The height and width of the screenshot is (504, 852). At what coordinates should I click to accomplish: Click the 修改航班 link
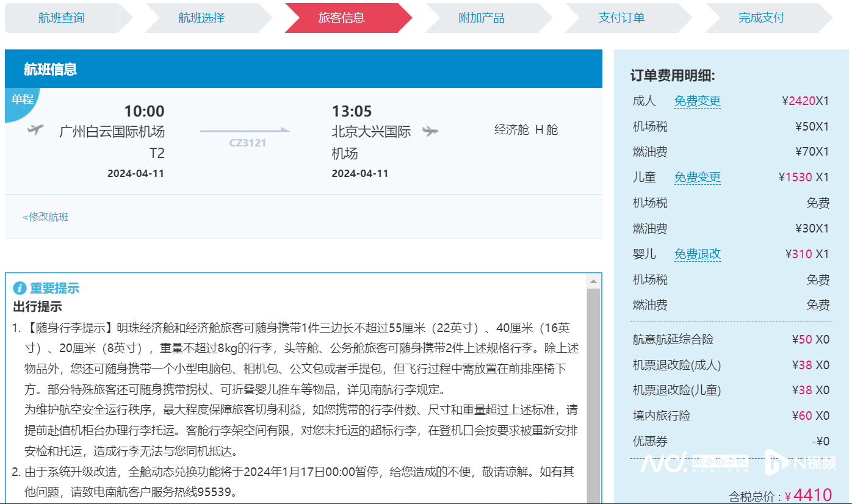[46, 217]
